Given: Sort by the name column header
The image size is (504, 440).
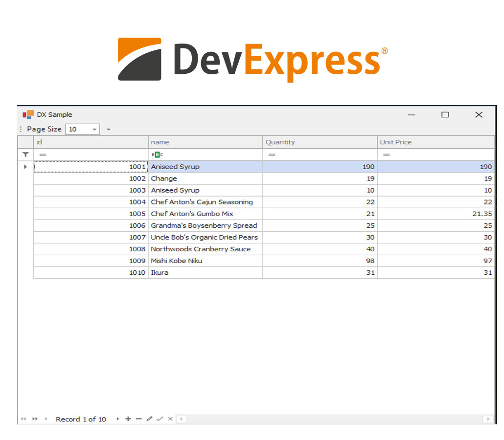Looking at the screenshot, I should pos(206,142).
